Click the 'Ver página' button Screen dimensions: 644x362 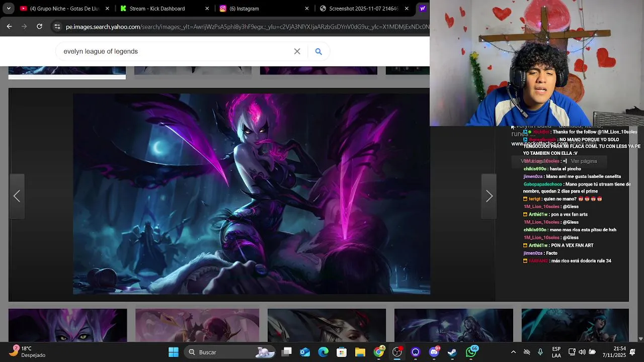coord(584,161)
